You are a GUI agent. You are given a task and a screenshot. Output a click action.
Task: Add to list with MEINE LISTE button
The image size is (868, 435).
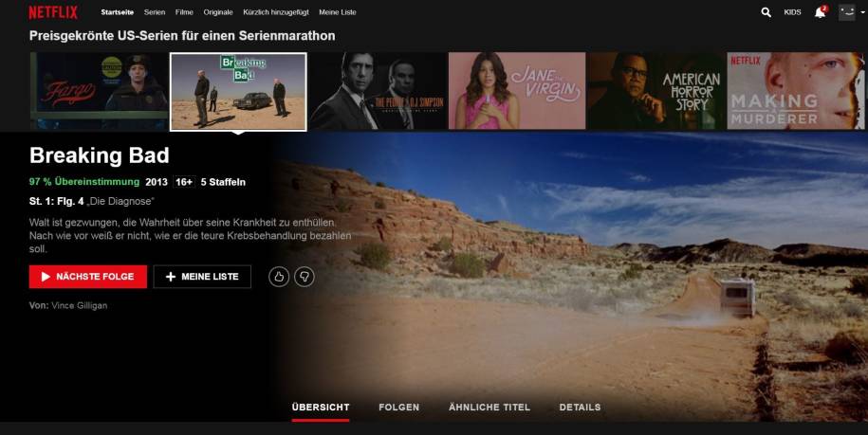[202, 277]
